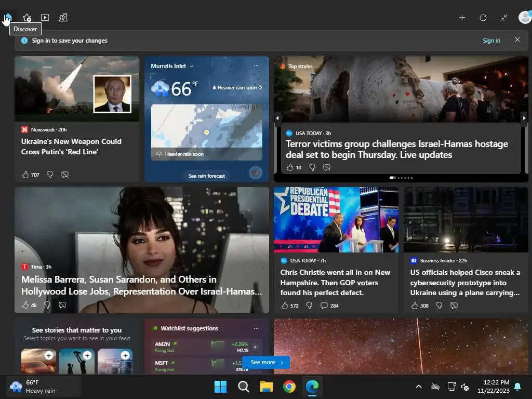The height and width of the screenshot is (399, 532).
Task: Hide the US officials helped Cisco story
Action: tap(454, 305)
